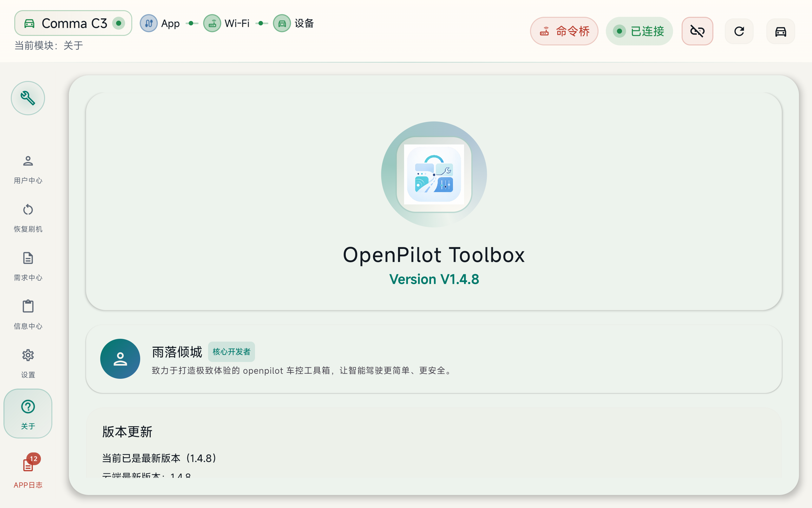812x508 pixels.
Task: Click the OpenPilot Toolbox title
Action: 434,255
